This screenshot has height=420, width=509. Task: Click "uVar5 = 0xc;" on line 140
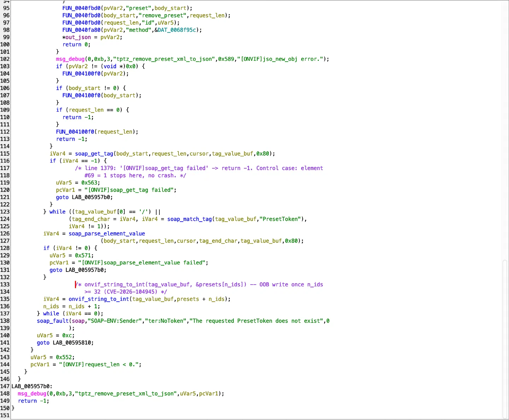[56, 335]
